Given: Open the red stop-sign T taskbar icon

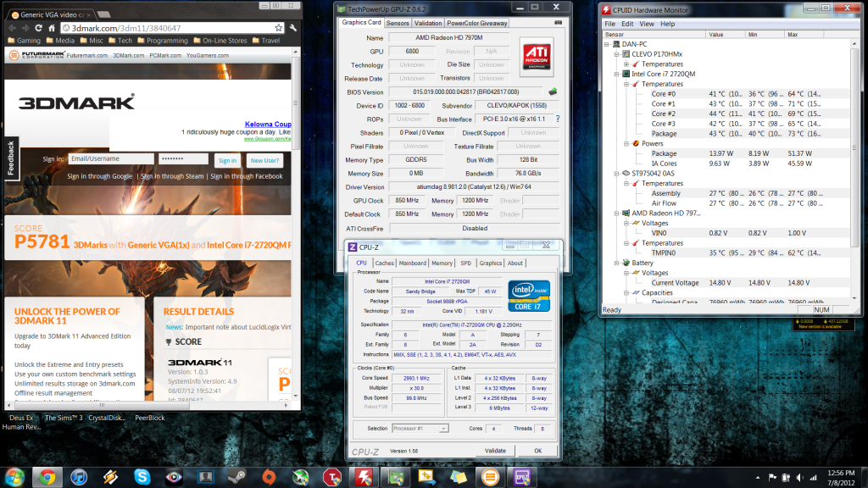Looking at the screenshot, I should coord(331,477).
